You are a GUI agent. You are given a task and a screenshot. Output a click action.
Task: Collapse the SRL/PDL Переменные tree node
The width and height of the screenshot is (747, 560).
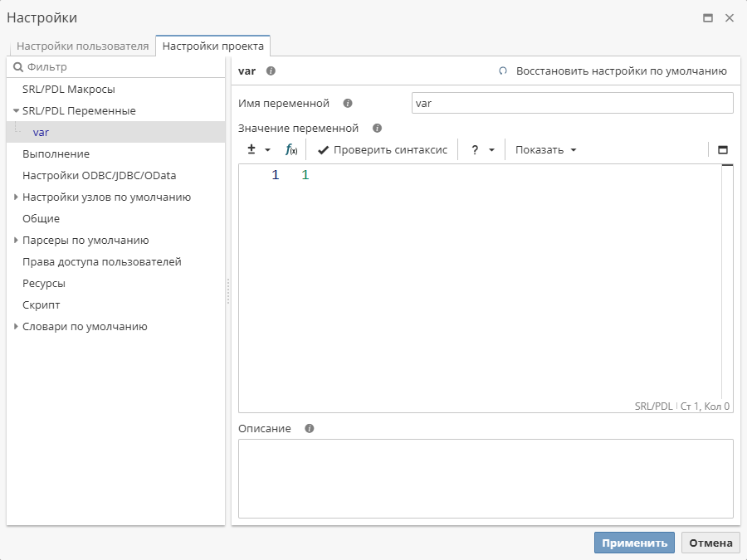[x=16, y=110]
